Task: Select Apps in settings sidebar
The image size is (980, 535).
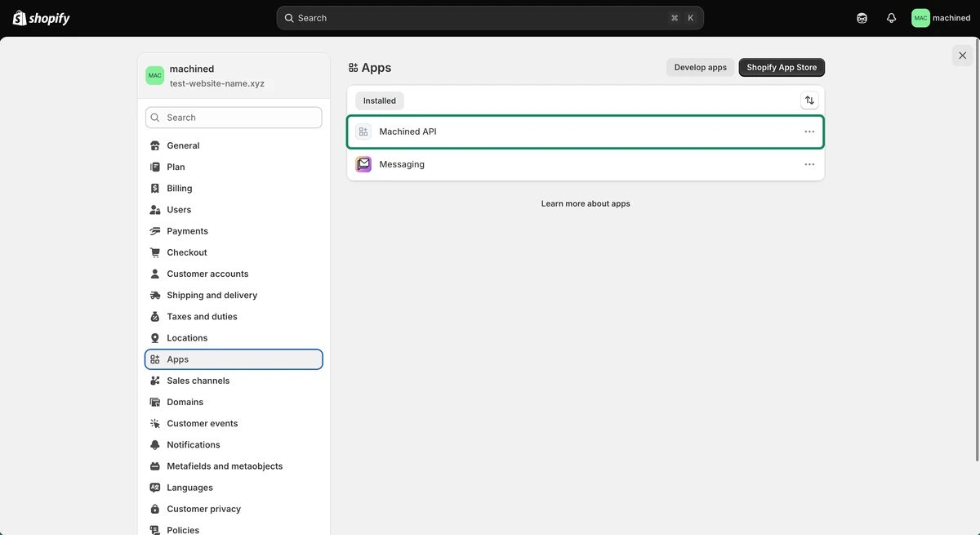Action: pos(234,359)
